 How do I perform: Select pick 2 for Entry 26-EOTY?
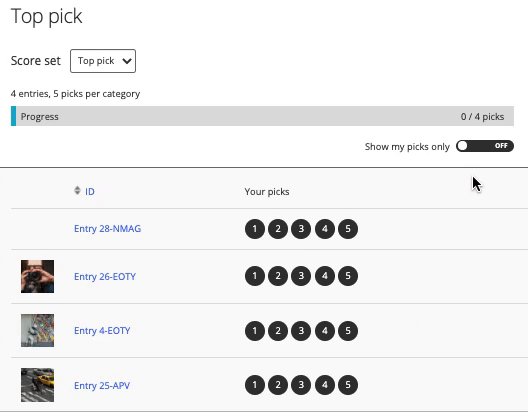pyautogui.click(x=278, y=276)
